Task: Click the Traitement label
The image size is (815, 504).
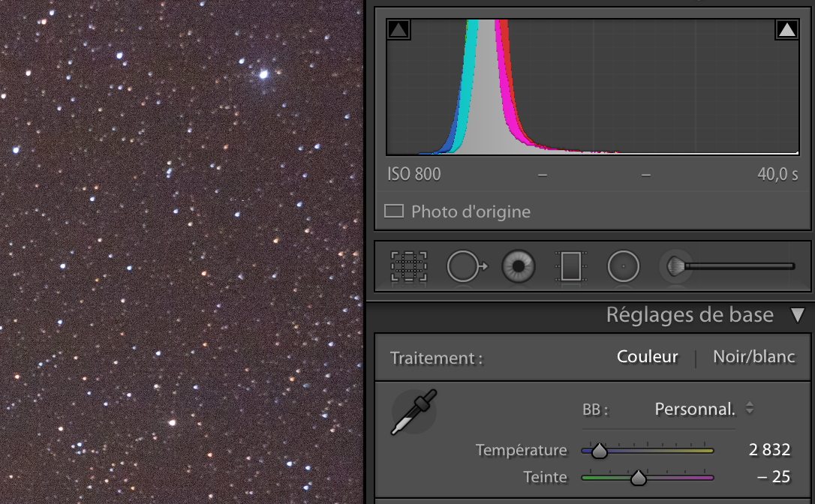Action: tap(437, 358)
